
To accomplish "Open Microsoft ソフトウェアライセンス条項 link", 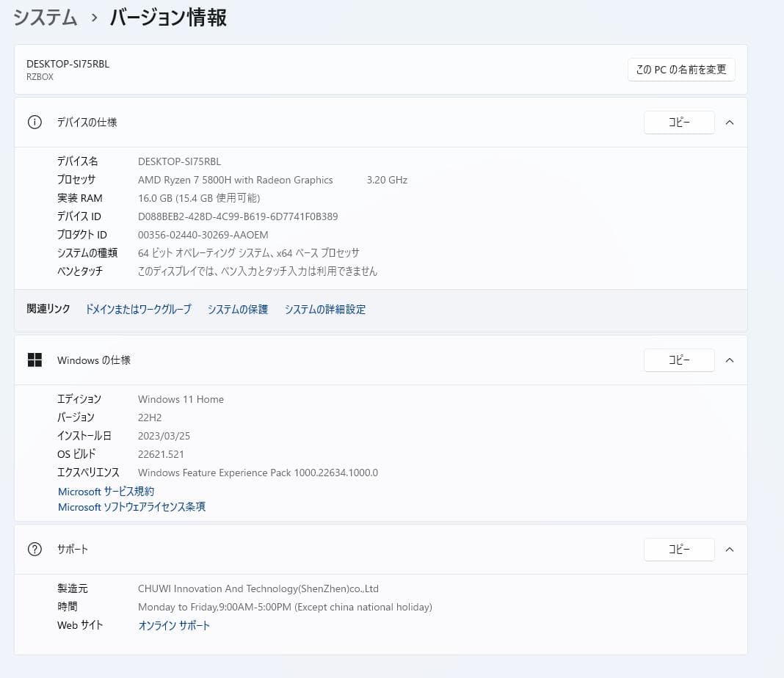I will pyautogui.click(x=132, y=507).
